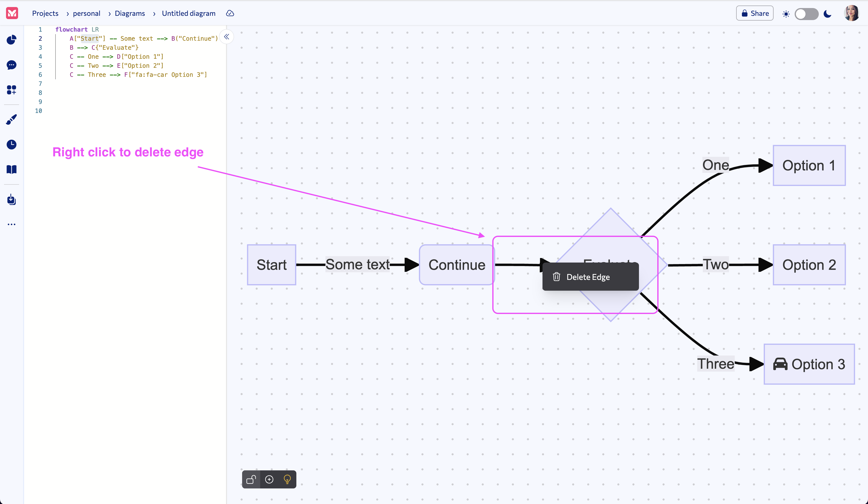Screen dimensions: 868x504
Task: Click line 6 of the flowchart code
Action: pyautogui.click(x=138, y=75)
